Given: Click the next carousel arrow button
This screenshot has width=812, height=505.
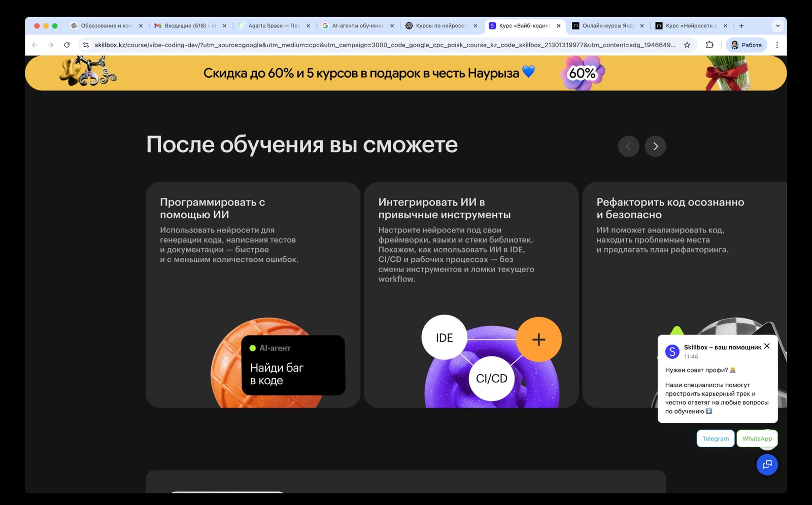Looking at the screenshot, I should (655, 146).
